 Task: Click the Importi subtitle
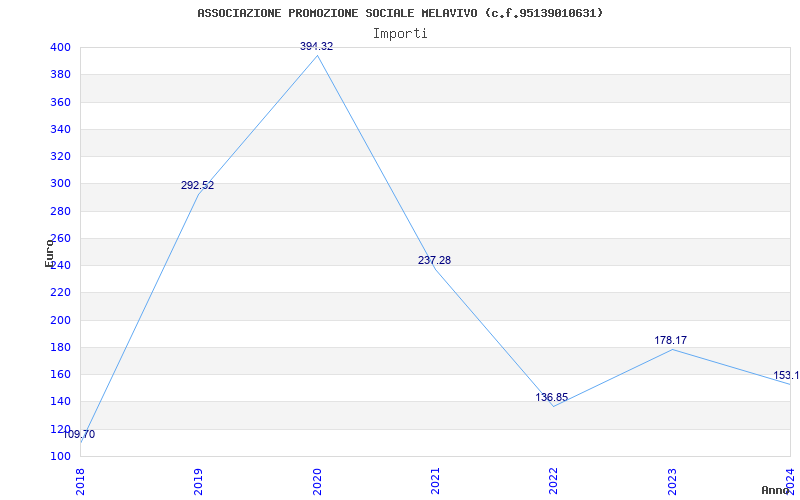tap(400, 34)
